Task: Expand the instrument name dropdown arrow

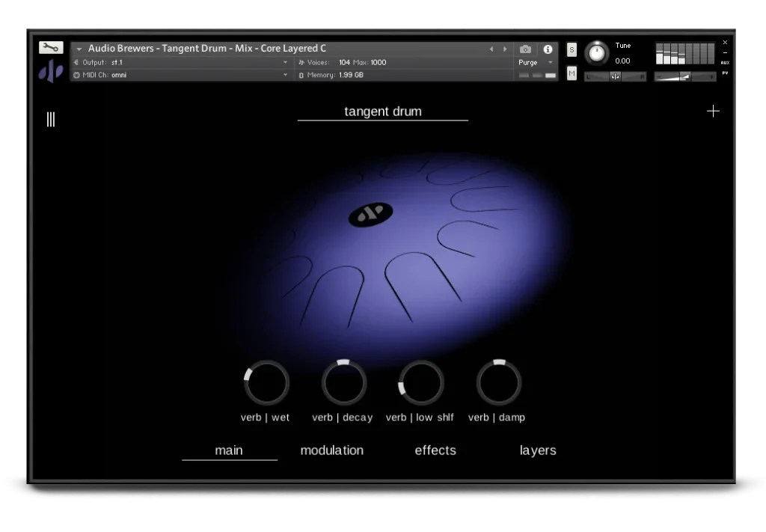Action: click(x=79, y=49)
